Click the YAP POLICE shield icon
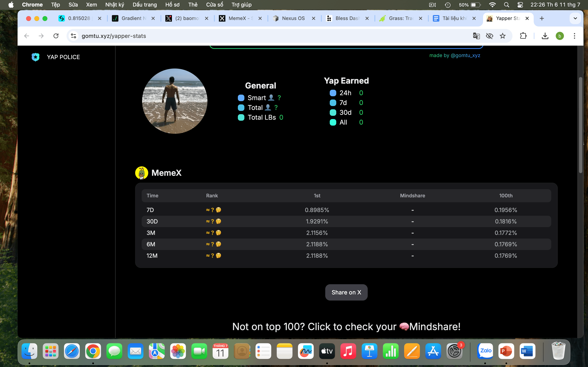Image resolution: width=588 pixels, height=367 pixels. [x=36, y=57]
